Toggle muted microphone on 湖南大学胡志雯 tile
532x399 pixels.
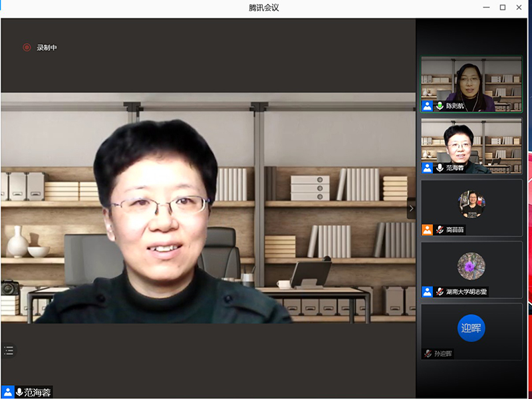tap(440, 291)
